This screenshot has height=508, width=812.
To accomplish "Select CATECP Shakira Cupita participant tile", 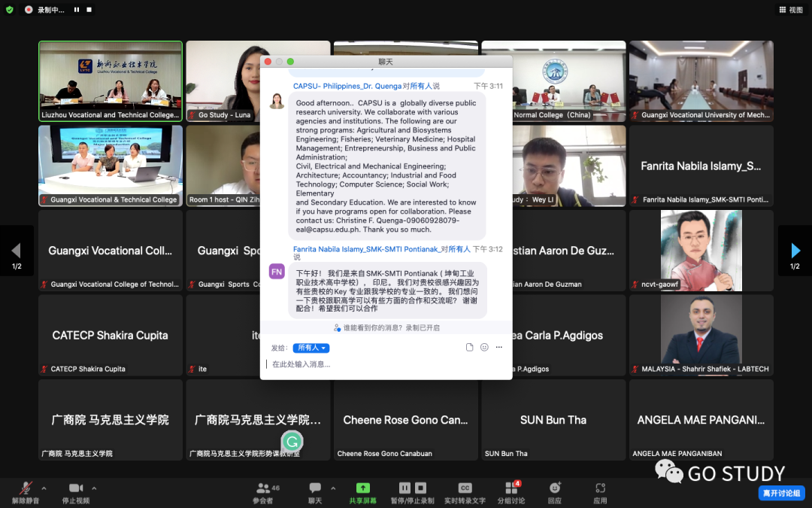I will tap(111, 336).
